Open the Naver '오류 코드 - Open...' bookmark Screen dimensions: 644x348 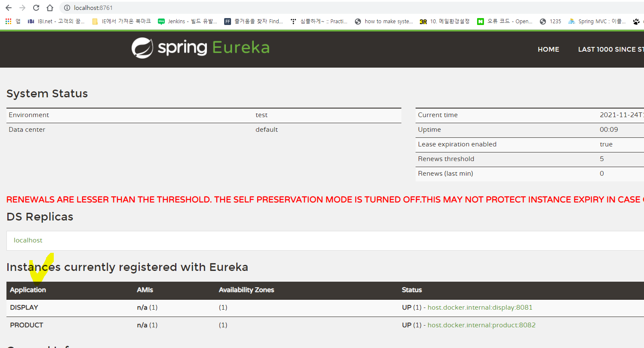[505, 21]
